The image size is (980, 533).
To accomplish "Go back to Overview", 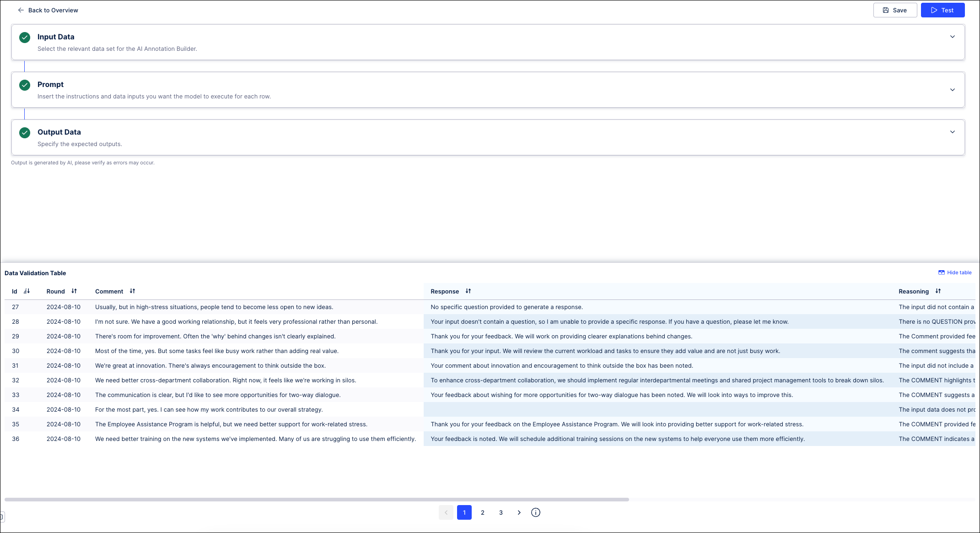I will pyautogui.click(x=48, y=10).
